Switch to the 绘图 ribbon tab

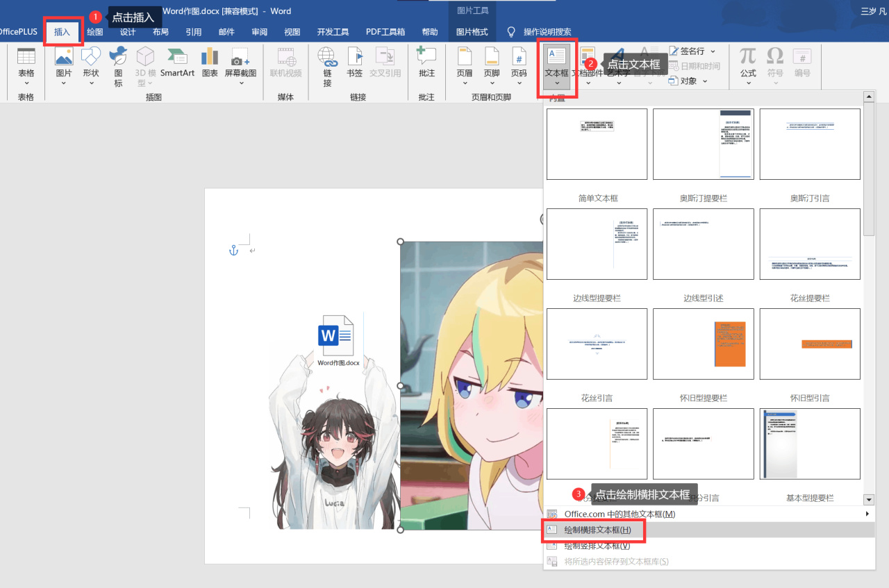click(95, 32)
